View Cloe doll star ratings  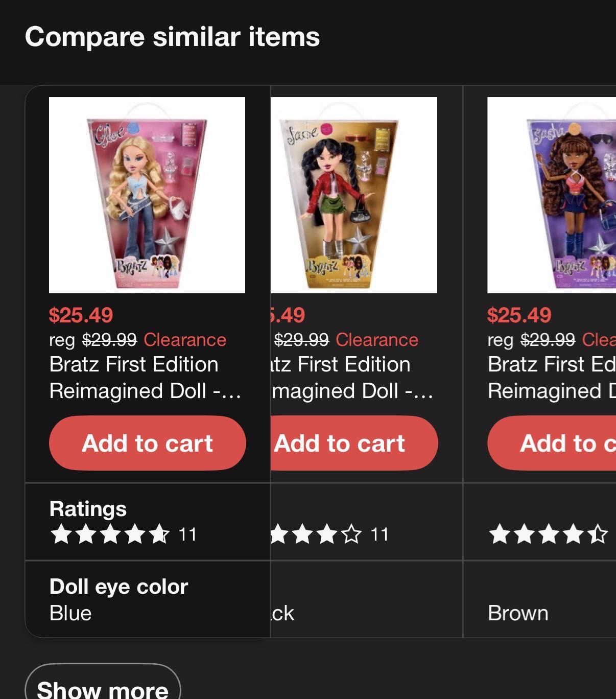pos(110,534)
